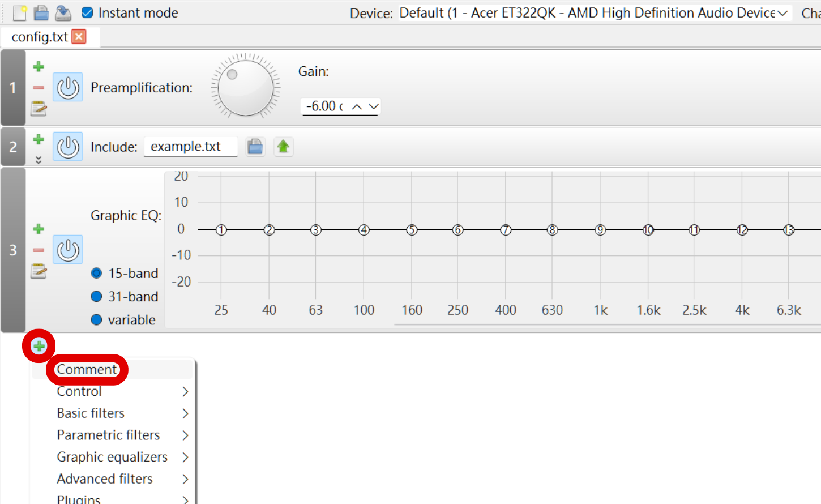Click the new file icon in toolbar
This screenshot has width=821, height=504.
point(19,12)
